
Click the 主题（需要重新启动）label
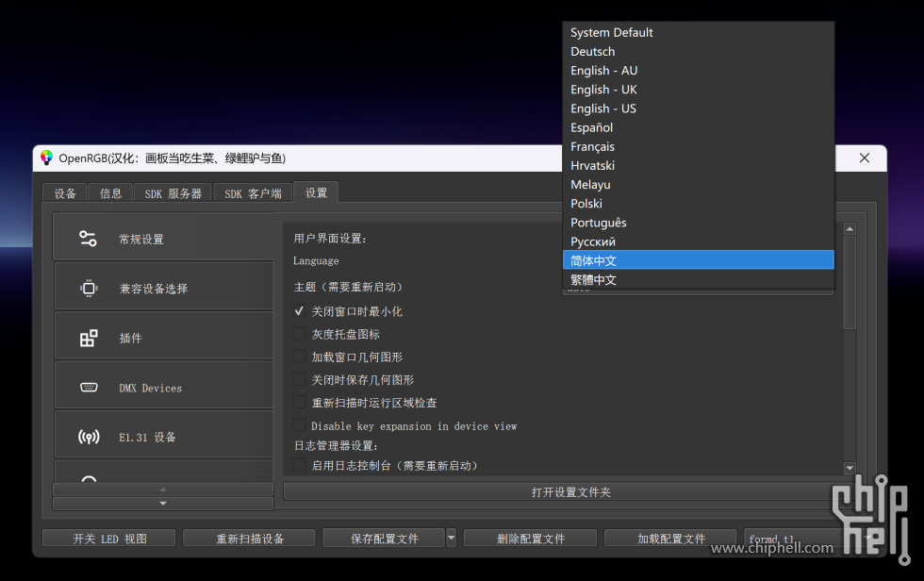348,287
